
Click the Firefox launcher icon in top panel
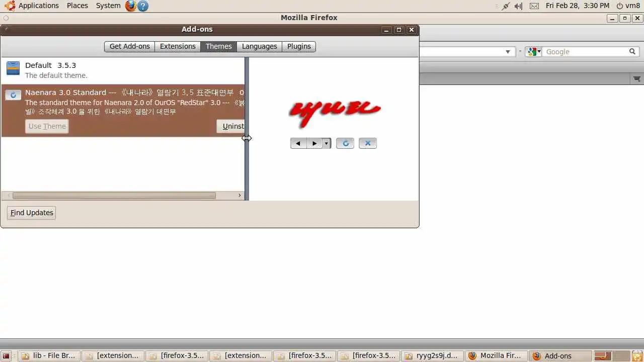(131, 6)
